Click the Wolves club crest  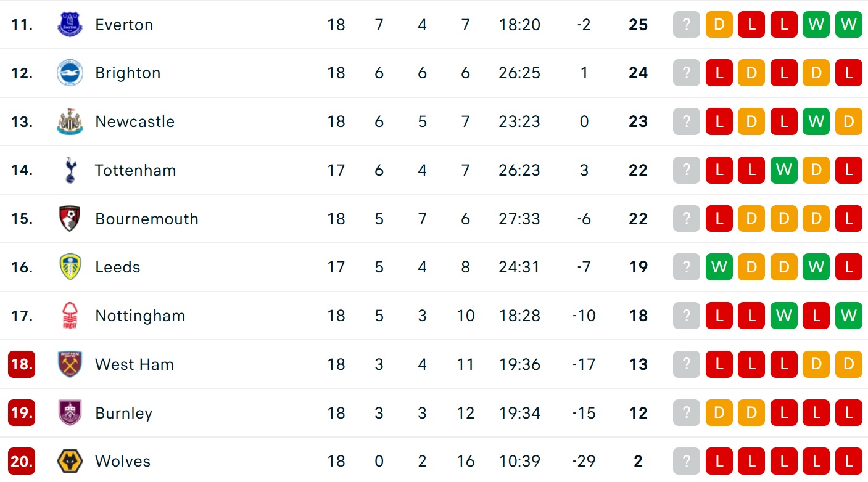[70, 461]
